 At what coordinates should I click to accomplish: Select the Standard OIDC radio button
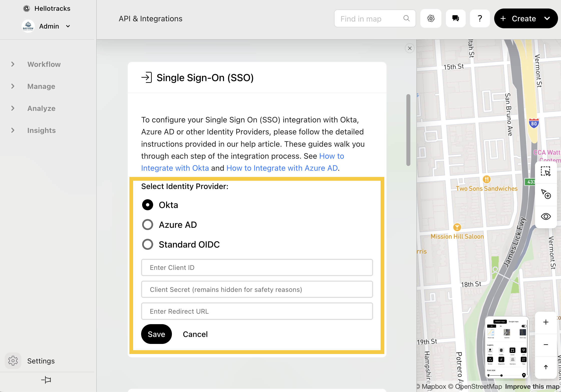(148, 244)
